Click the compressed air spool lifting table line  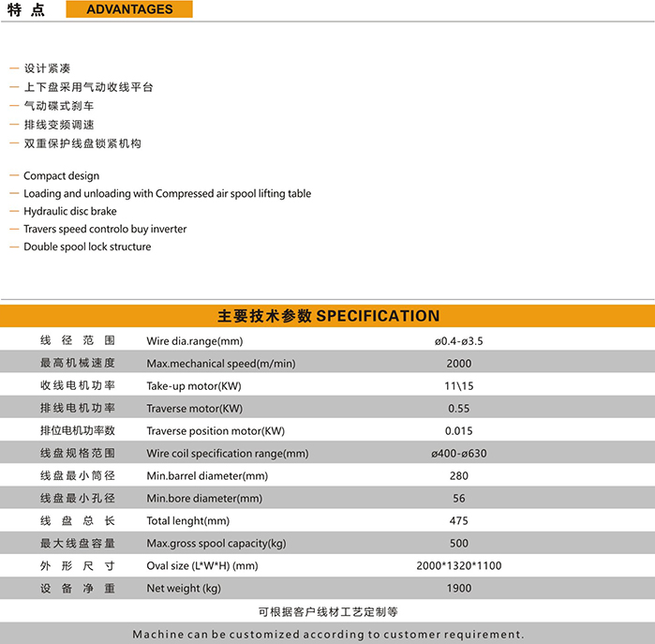pyautogui.click(x=167, y=194)
